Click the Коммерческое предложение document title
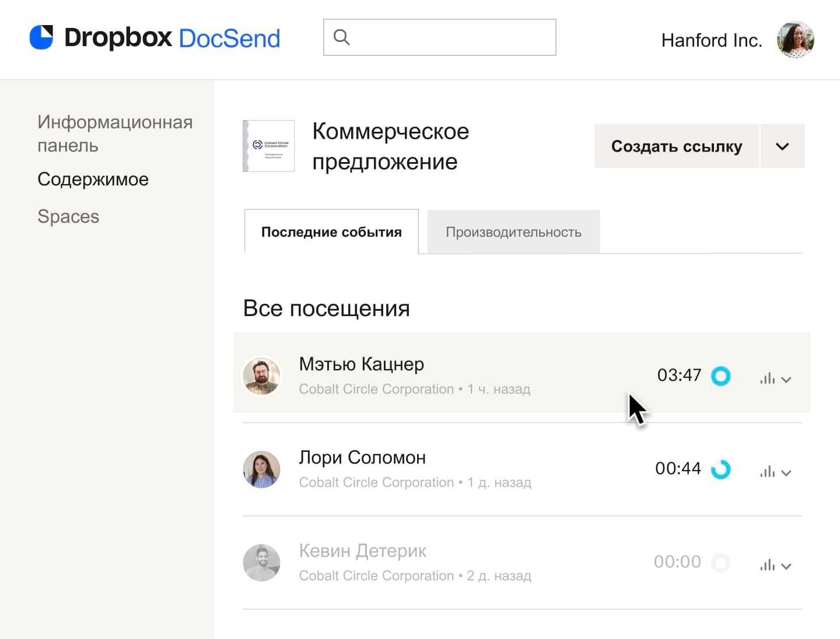Screen dimensions: 840x639 coord(390,146)
